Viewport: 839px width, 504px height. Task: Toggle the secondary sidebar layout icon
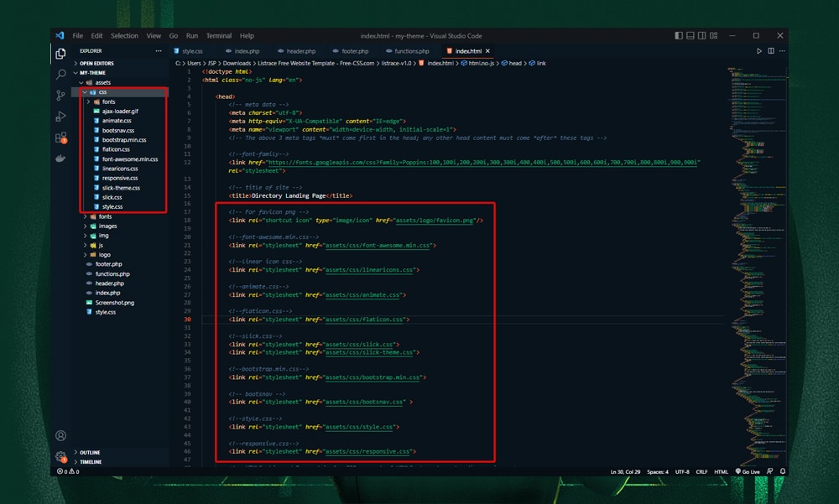(x=702, y=35)
